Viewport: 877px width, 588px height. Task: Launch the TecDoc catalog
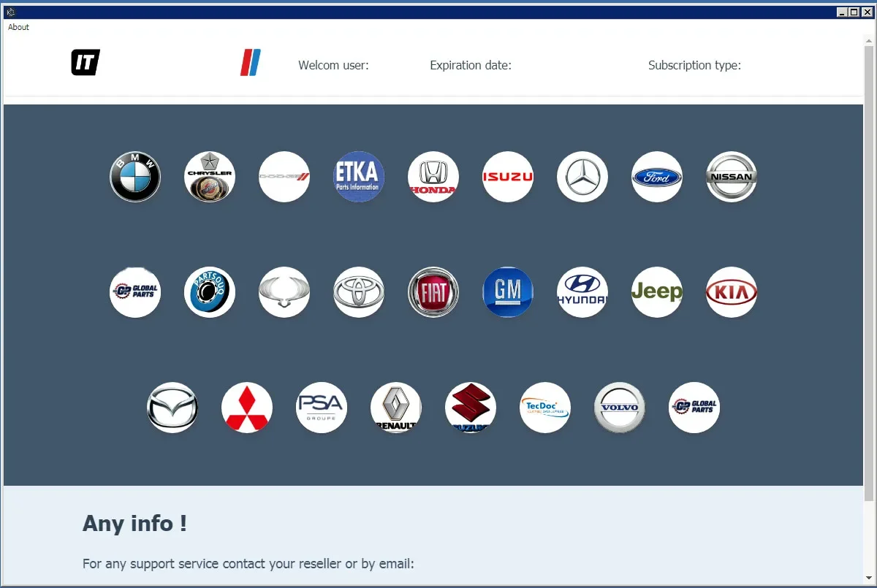(x=545, y=408)
